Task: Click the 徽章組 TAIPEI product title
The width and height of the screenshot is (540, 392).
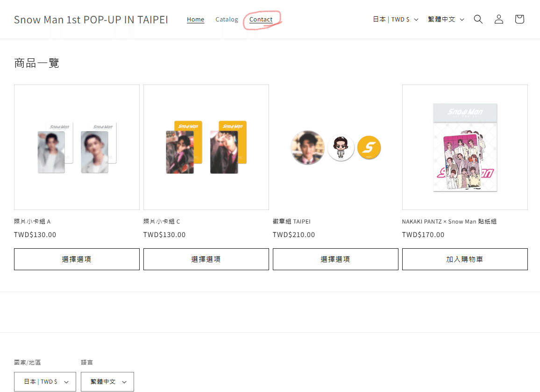Action: (291, 221)
